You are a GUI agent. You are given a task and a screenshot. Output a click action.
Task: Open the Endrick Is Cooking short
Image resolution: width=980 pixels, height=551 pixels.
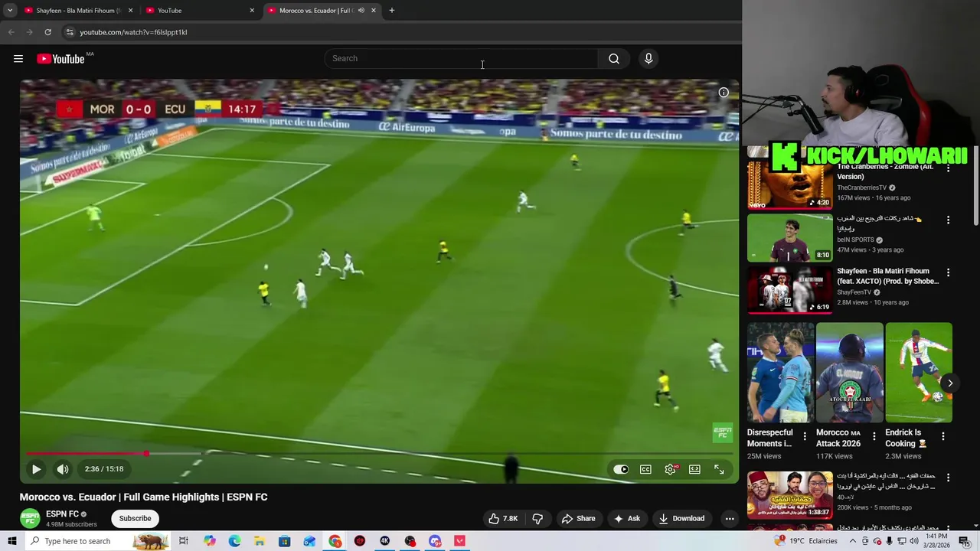click(918, 373)
